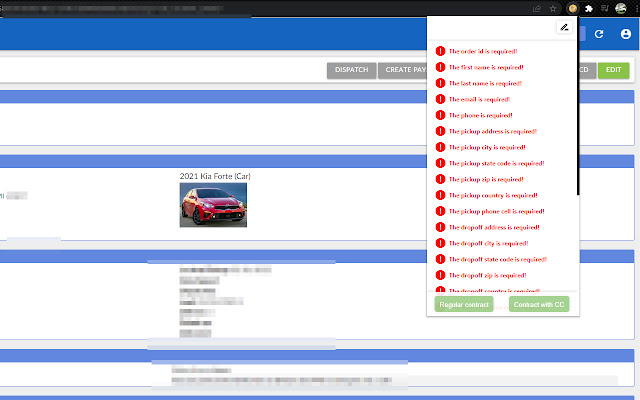Click error icon beside last name message

[x=440, y=83]
